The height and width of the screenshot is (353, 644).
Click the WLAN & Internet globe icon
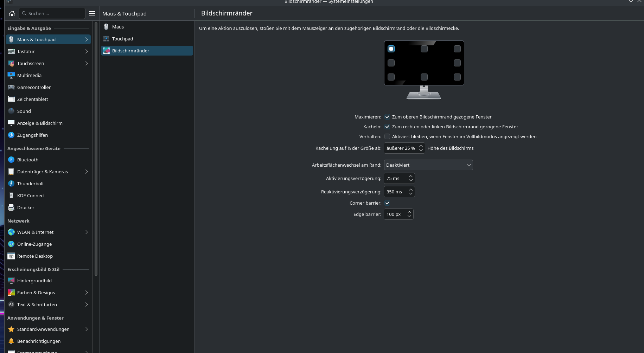11,232
